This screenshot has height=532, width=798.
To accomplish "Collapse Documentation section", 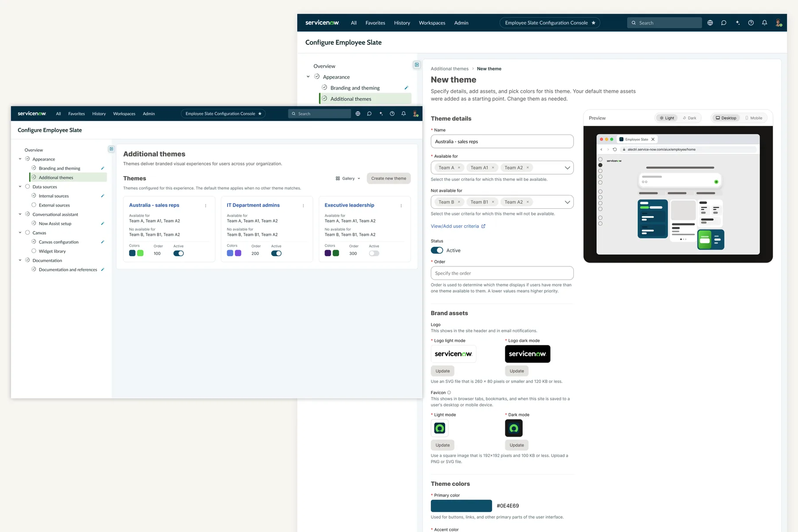I will tap(20, 260).
